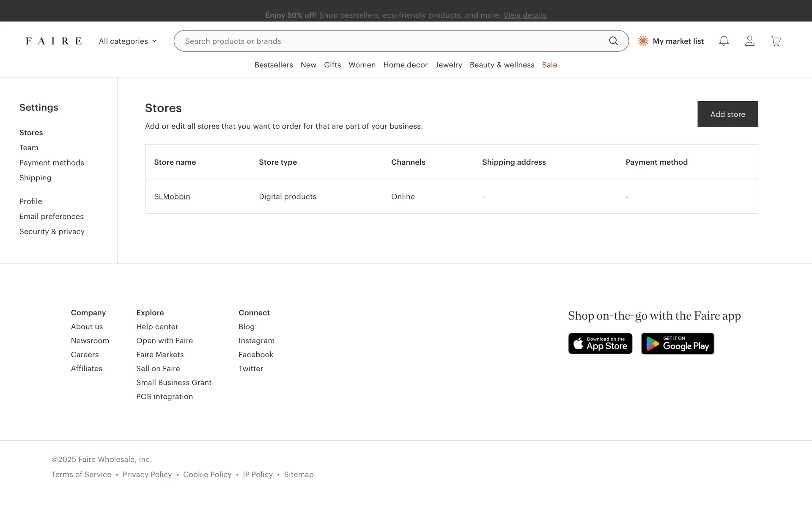Viewport: 812px width, 508px height.
Task: Click the search magnifier icon
Action: 613,41
